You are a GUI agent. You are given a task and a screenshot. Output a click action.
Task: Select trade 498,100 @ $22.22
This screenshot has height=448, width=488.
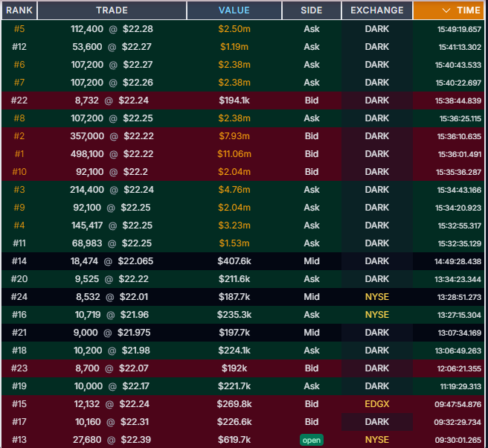pos(112,154)
